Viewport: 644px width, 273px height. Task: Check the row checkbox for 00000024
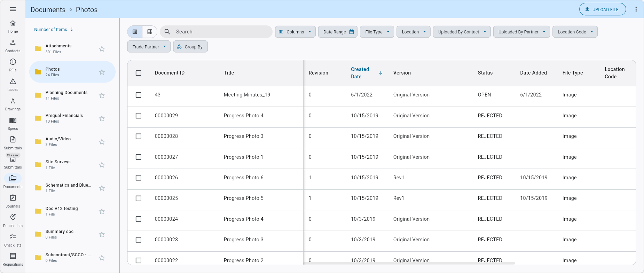click(139, 219)
